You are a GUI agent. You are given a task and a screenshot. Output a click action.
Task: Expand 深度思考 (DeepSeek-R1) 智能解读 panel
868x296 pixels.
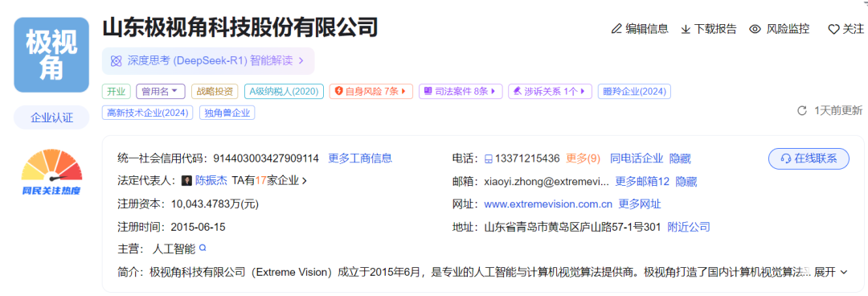208,61
